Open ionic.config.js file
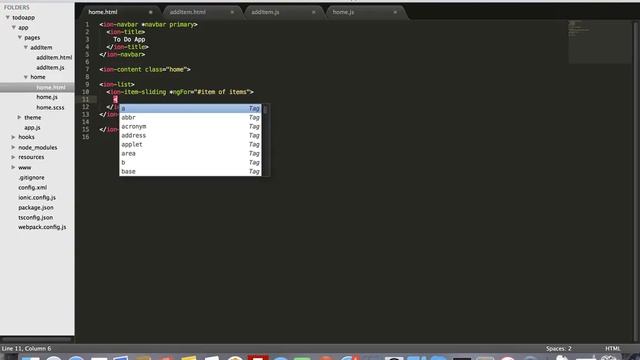This screenshot has width=640, height=360. pos(37,197)
